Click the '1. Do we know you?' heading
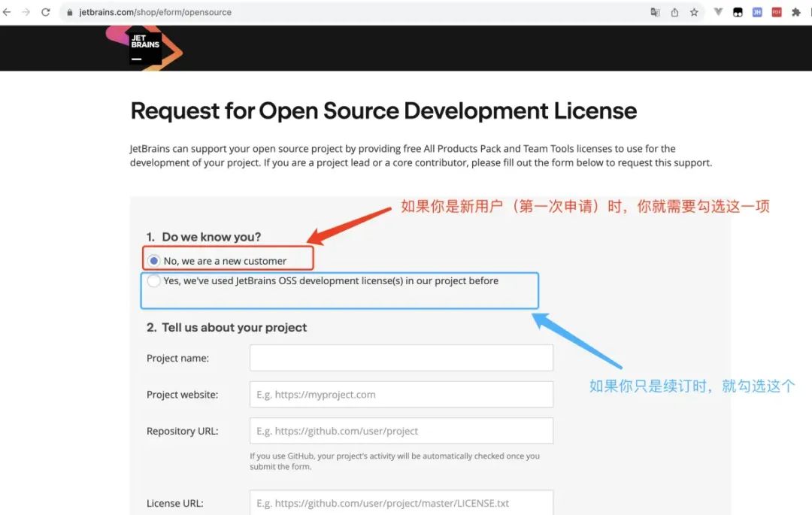The image size is (812, 515). click(204, 237)
